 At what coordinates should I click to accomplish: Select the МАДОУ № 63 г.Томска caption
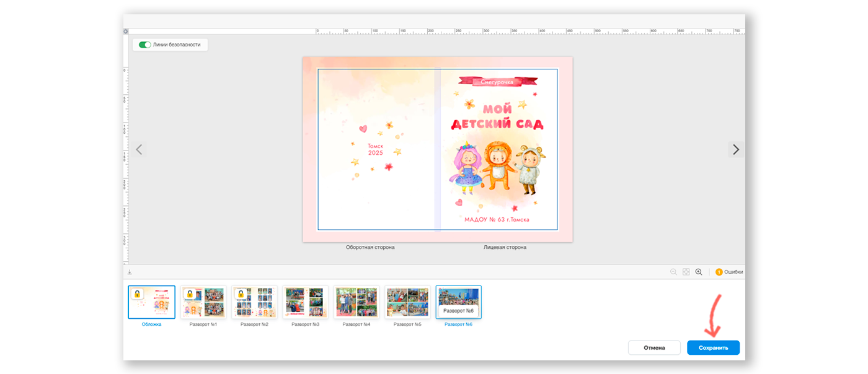coord(497,219)
